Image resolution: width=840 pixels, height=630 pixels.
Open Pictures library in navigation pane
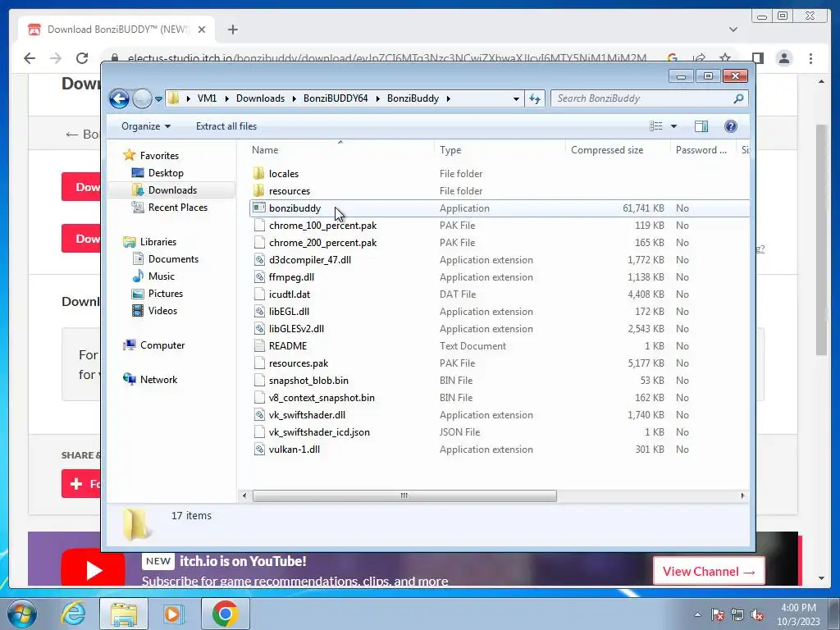(x=166, y=294)
